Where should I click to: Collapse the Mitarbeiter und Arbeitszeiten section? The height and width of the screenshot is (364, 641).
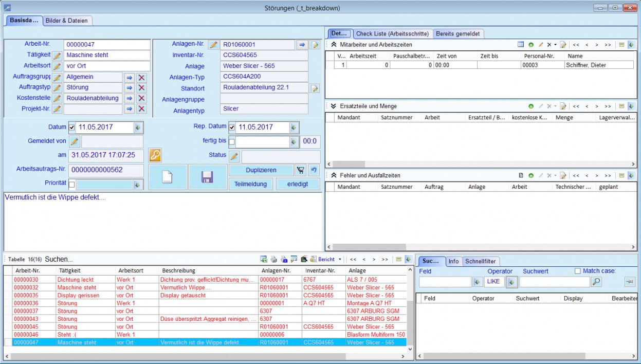[334, 45]
